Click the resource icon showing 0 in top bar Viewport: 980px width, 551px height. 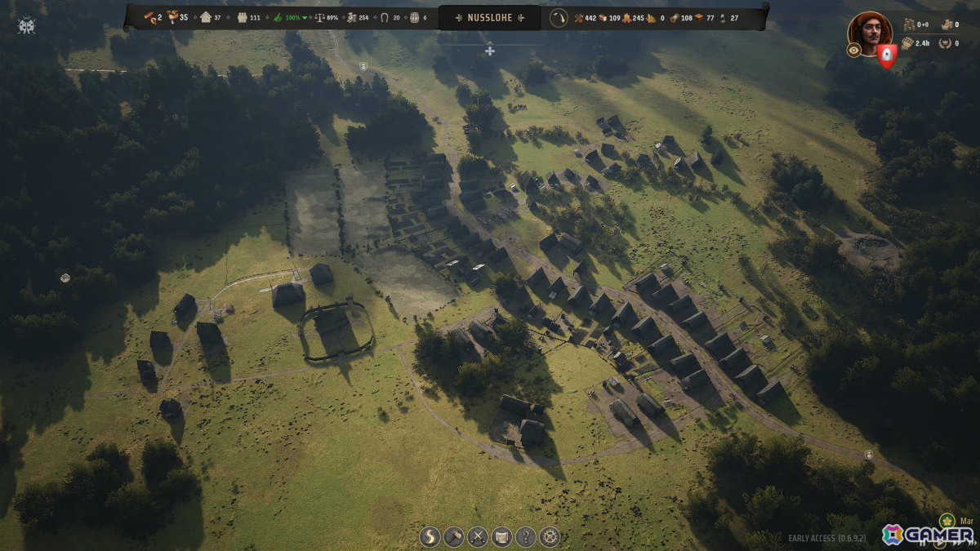[x=650, y=18]
